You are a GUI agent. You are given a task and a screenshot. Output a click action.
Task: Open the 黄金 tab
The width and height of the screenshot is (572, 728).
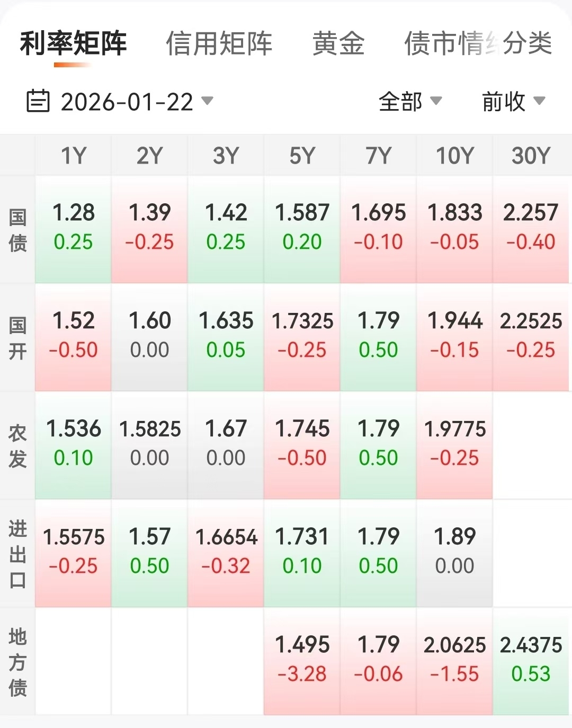click(x=338, y=43)
